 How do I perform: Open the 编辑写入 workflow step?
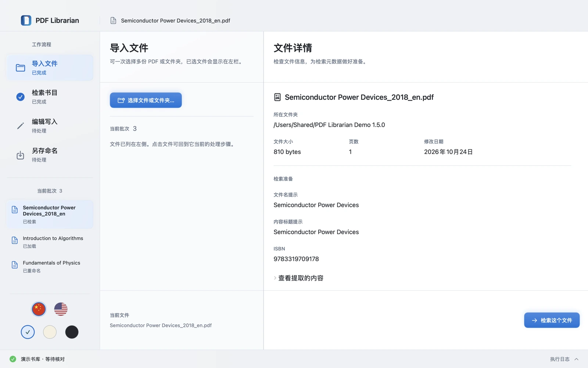[50, 126]
